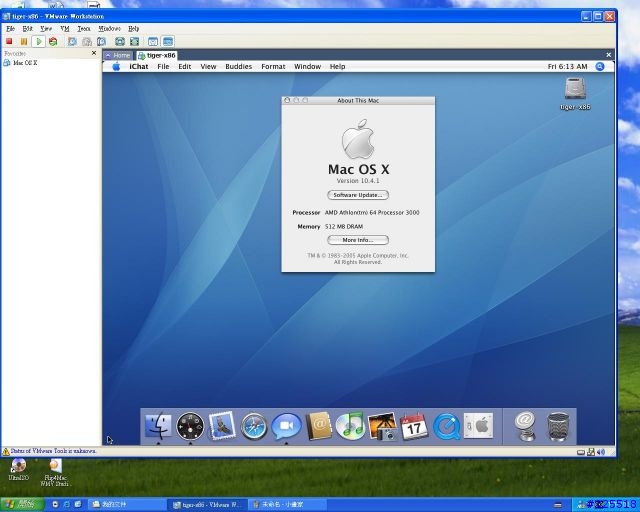
Task: Open the UltraISO desktop shortcut
Action: click(18, 469)
